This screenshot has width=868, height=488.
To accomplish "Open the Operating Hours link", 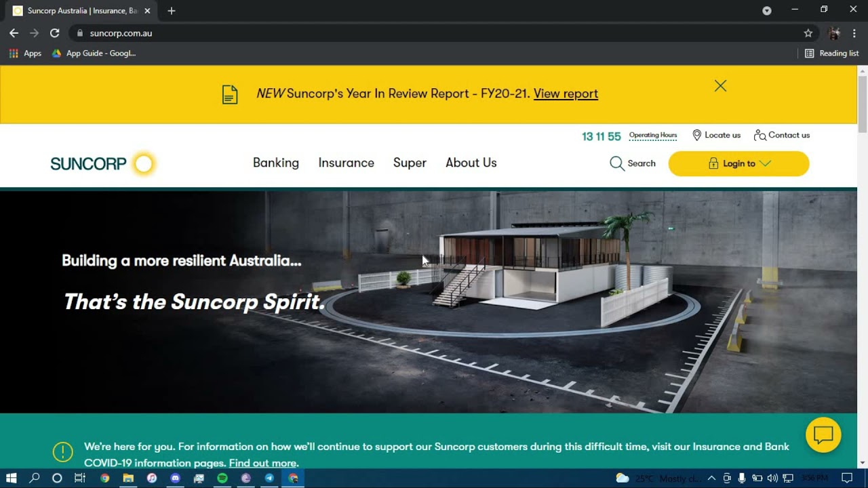I will tap(653, 135).
